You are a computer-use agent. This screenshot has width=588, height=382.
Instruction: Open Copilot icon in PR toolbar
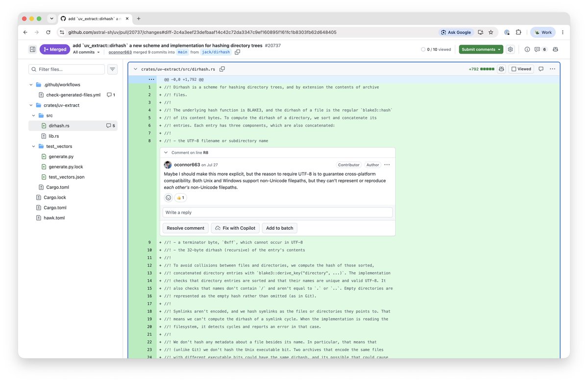[x=555, y=49]
